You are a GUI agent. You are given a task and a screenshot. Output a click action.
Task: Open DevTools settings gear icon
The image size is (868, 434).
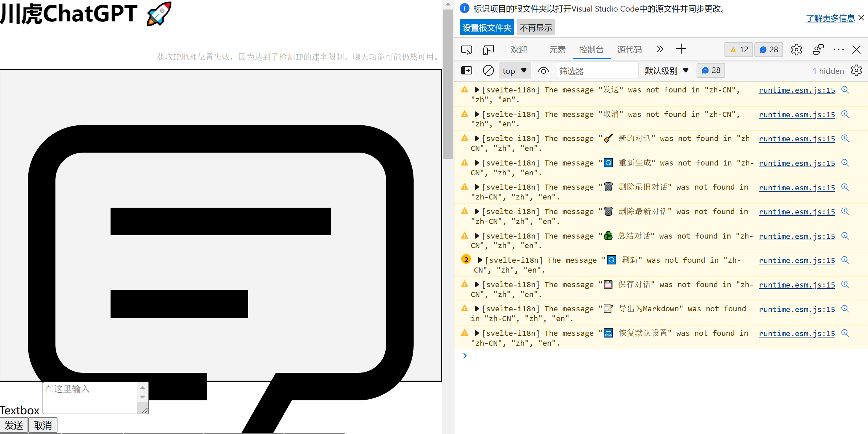pos(796,50)
